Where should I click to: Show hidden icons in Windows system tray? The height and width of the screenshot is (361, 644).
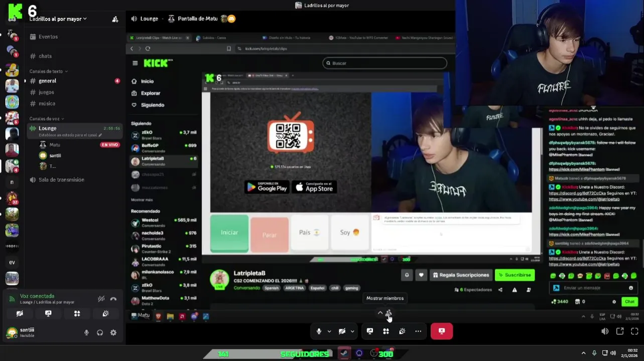pos(583,353)
